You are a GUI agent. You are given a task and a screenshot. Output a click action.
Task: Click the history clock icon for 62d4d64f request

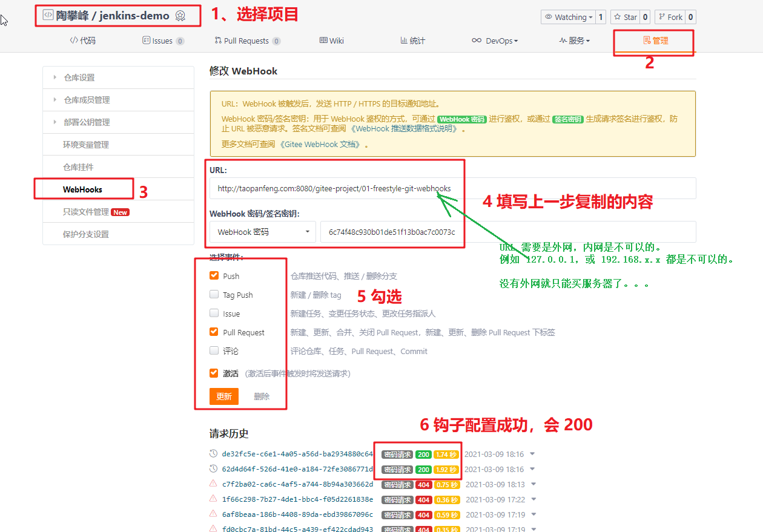coord(213,469)
